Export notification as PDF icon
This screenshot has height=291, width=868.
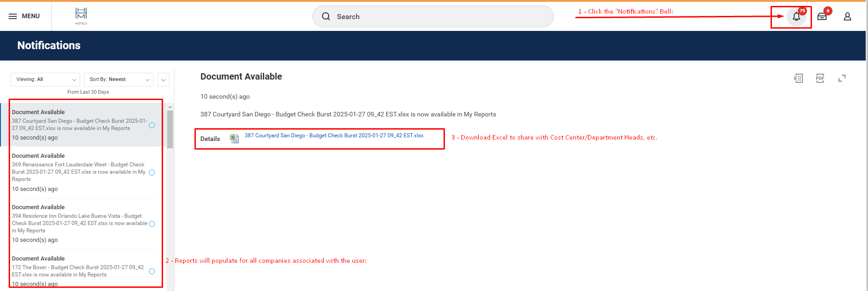tap(820, 78)
